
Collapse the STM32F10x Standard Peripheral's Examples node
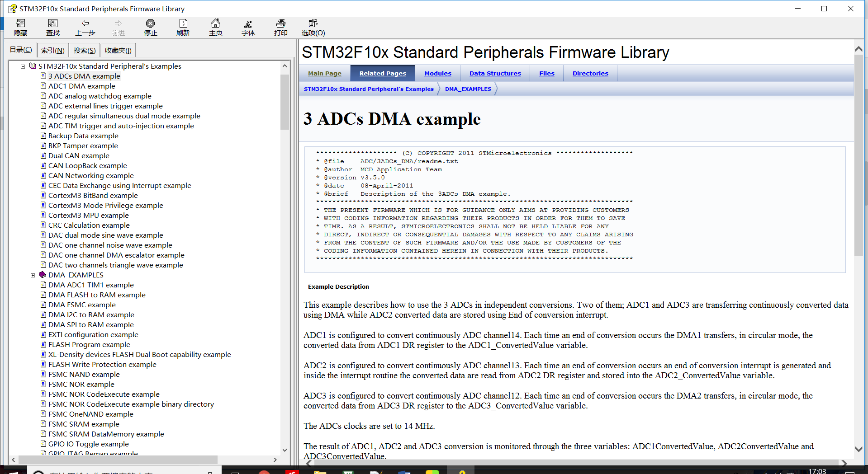(23, 66)
